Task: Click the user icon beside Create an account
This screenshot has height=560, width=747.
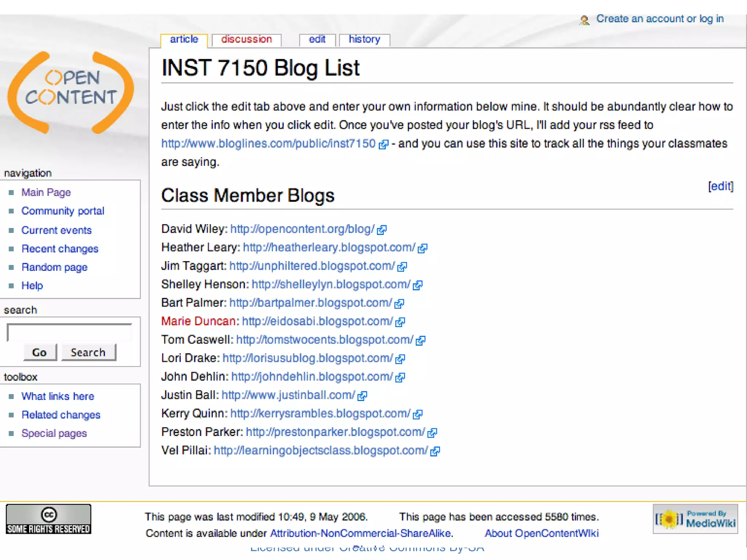Action: pyautogui.click(x=584, y=20)
